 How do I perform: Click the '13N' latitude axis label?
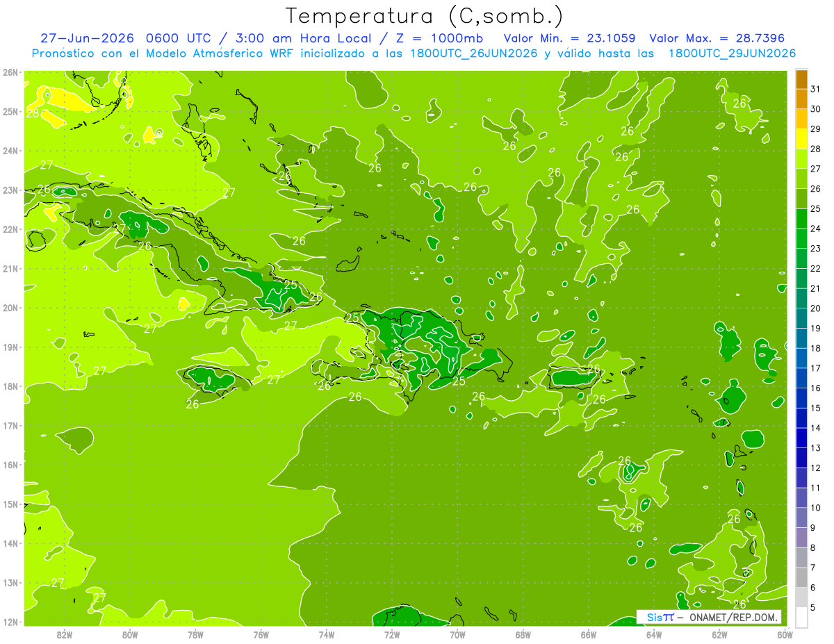point(10,583)
